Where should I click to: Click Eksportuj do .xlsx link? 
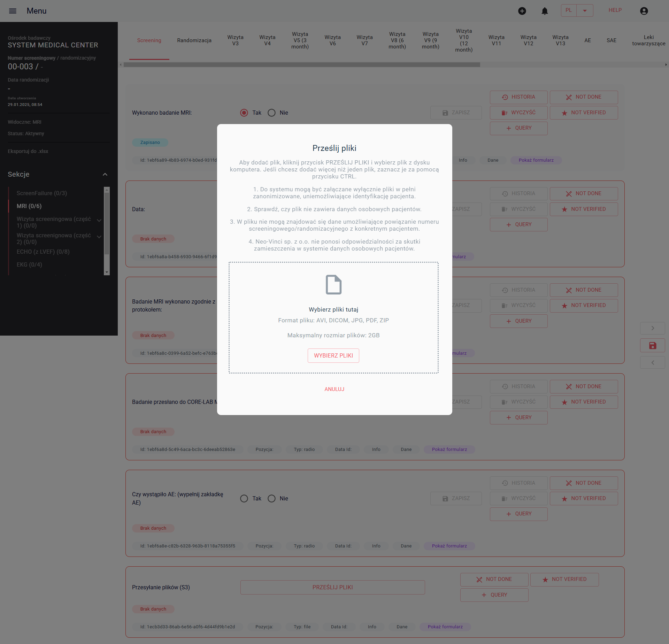(28, 151)
